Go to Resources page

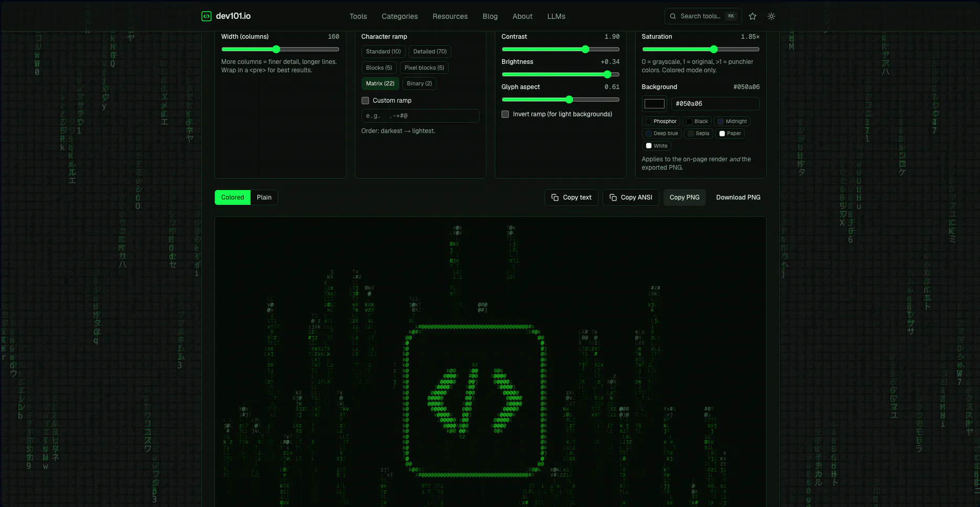pos(450,16)
